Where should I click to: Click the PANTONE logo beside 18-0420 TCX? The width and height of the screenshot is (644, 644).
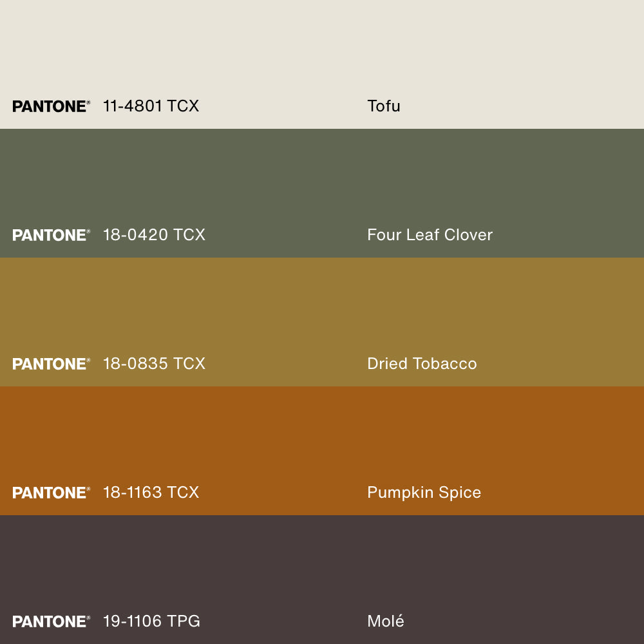(x=52, y=235)
